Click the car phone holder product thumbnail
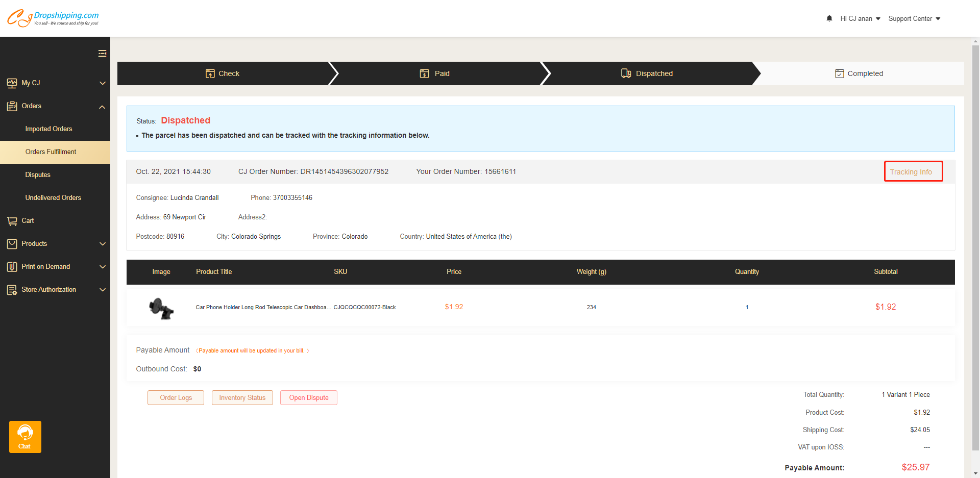980x478 pixels. pyautogui.click(x=161, y=308)
